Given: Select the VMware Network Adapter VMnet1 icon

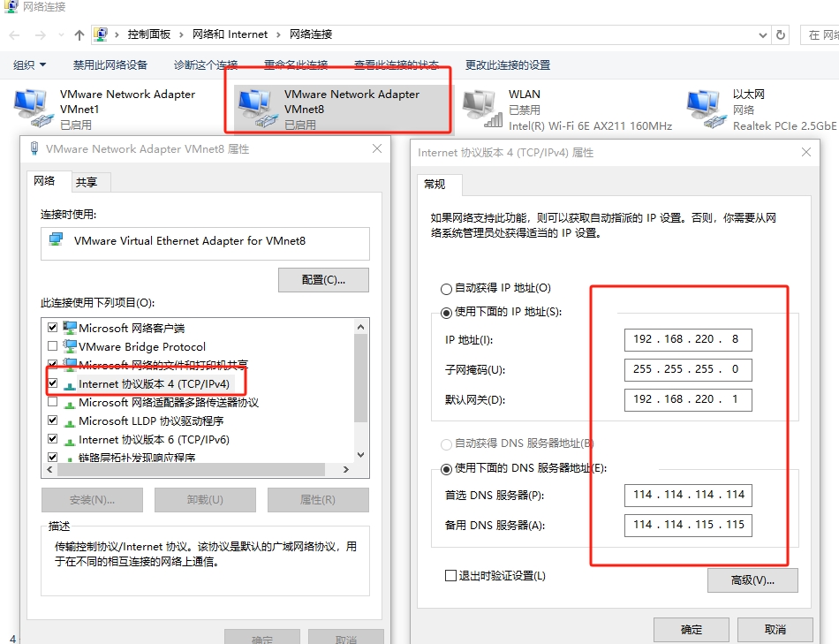Looking at the screenshot, I should pos(33,108).
